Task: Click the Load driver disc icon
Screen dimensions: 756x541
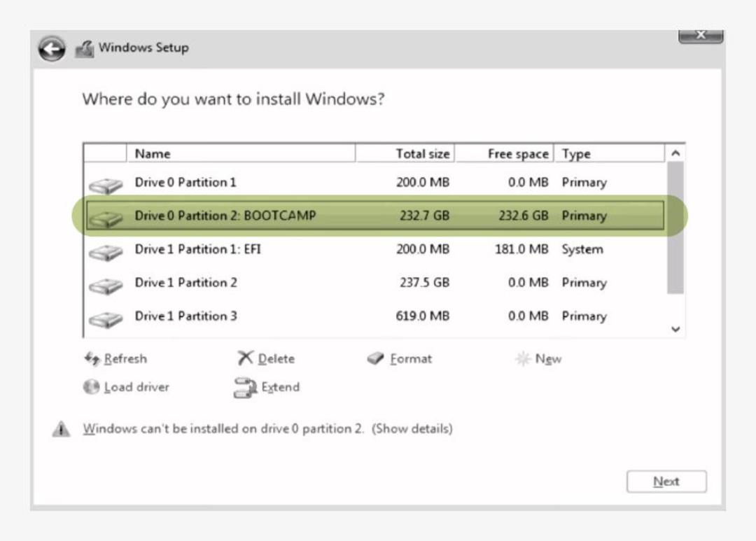Action: coord(91,386)
